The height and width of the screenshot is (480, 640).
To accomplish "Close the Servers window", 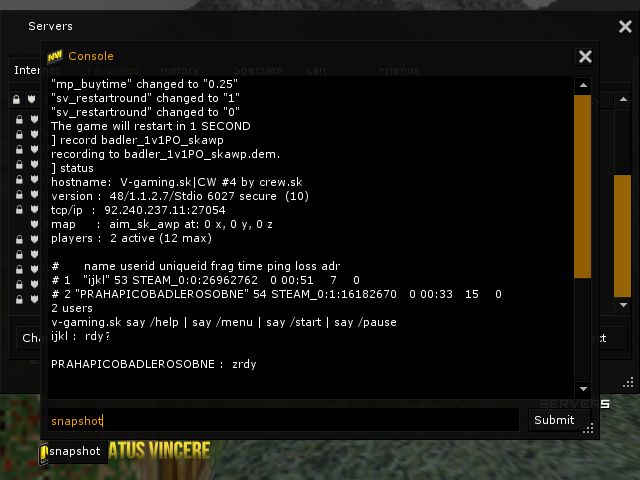I will (625, 27).
